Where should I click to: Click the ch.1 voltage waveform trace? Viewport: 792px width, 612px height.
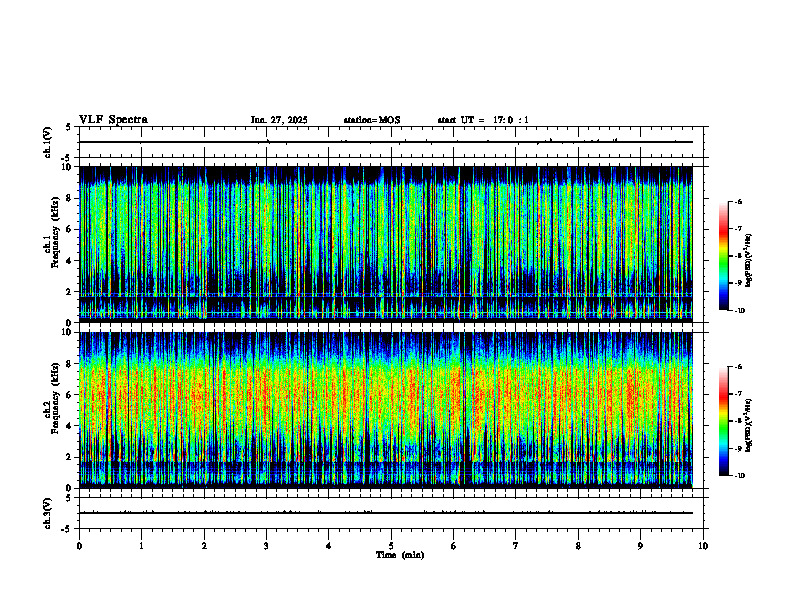click(x=386, y=142)
